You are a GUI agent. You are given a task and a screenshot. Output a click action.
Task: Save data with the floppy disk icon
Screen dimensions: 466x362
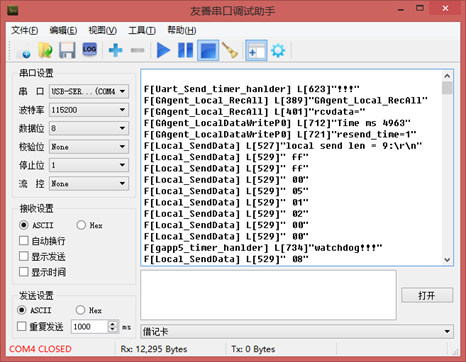tap(67, 50)
